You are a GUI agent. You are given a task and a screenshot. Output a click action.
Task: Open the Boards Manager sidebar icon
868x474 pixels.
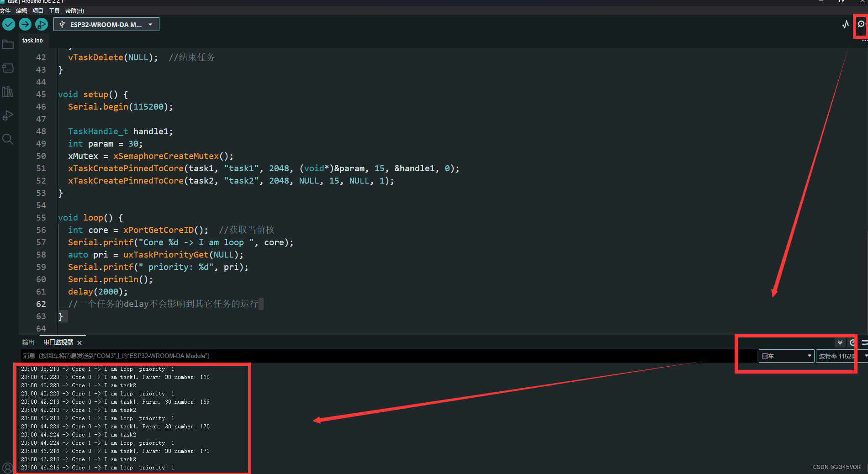click(8, 68)
